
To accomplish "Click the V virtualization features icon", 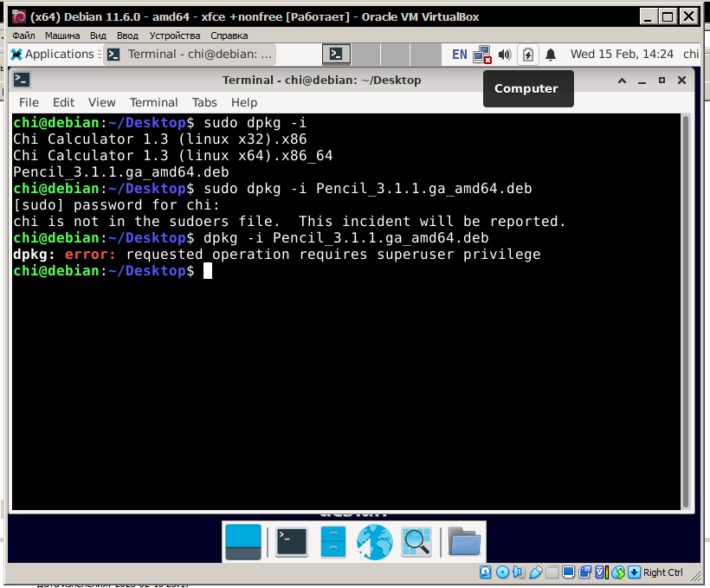I will (x=601, y=572).
